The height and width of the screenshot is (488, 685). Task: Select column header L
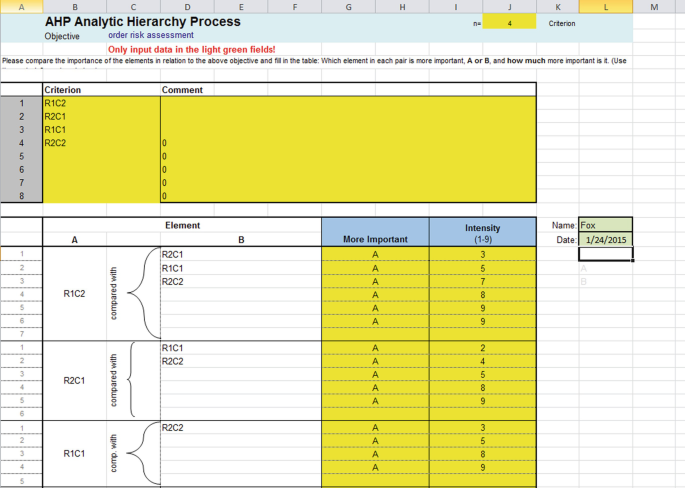click(605, 7)
